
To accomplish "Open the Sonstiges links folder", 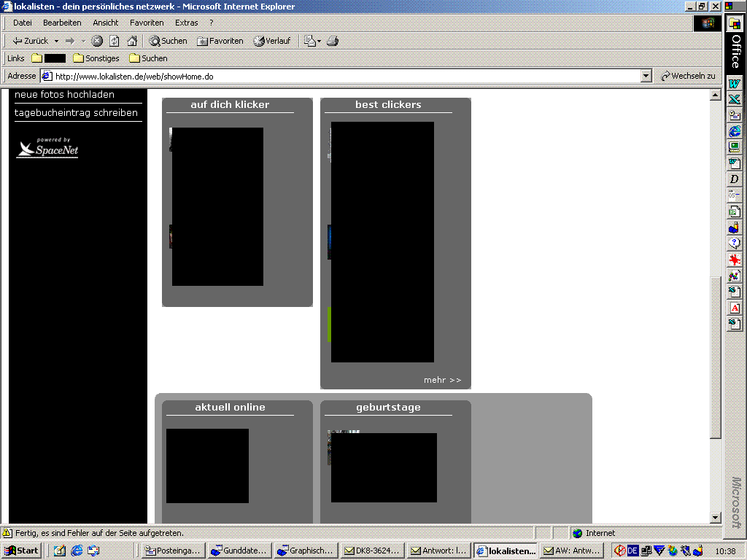I will pos(96,58).
